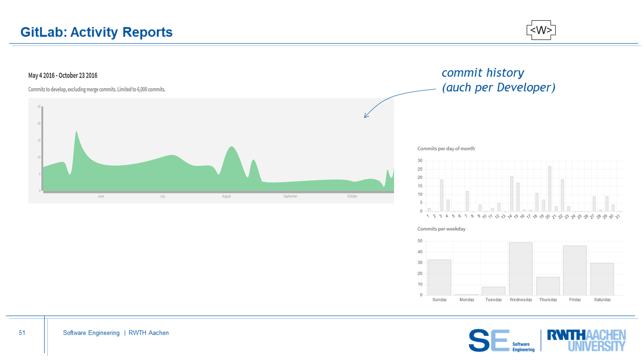Select the day 14 bar in the day-of-month chart

(512, 194)
